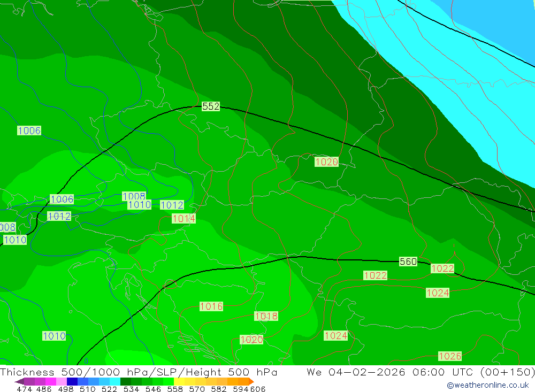The width and height of the screenshot is (535, 392).
Task: Click the legend value 594
Action: coord(241,389)
